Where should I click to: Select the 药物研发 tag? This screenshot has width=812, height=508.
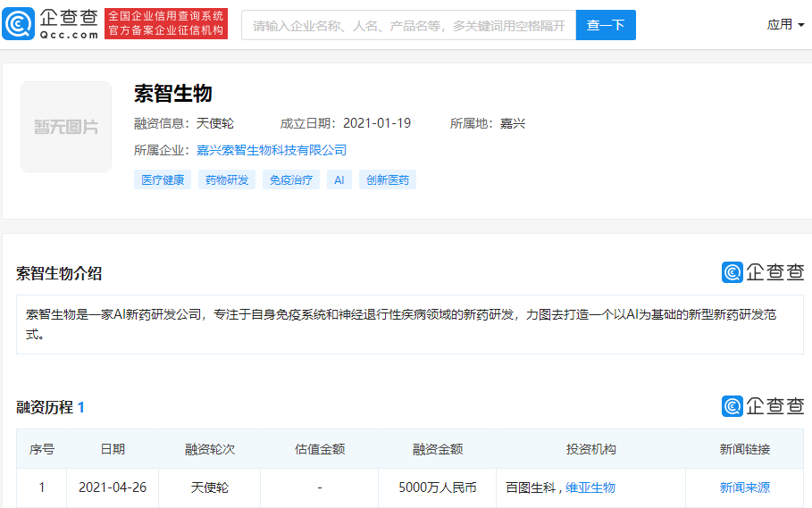pyautogui.click(x=227, y=179)
